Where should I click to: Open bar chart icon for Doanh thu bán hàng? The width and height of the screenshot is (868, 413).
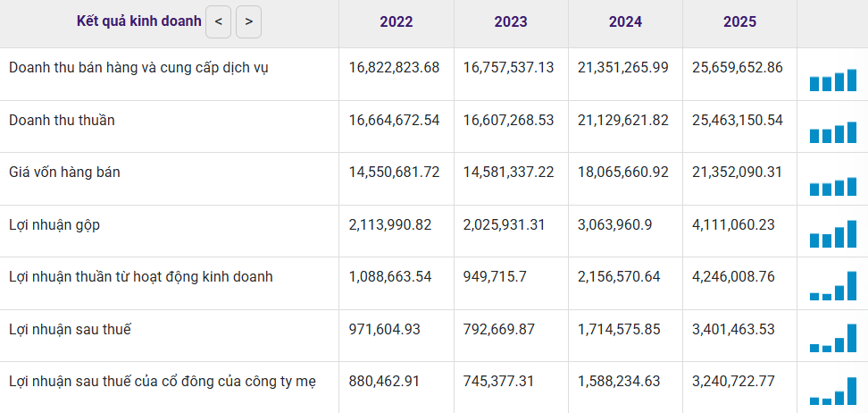pos(832,80)
